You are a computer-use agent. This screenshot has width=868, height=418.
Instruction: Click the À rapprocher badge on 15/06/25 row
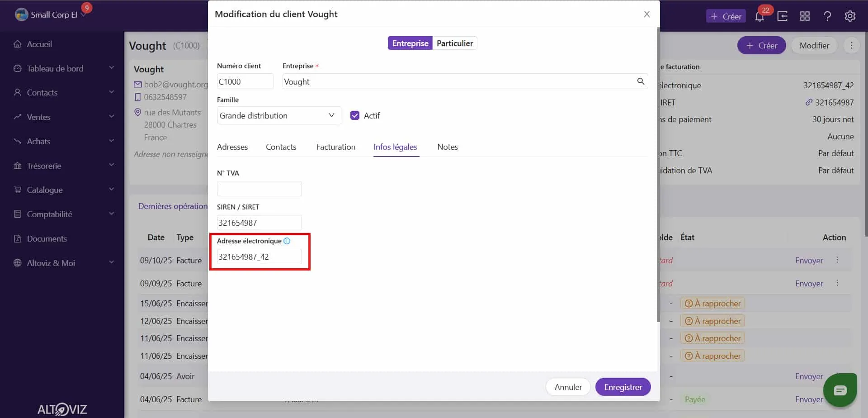click(x=712, y=304)
